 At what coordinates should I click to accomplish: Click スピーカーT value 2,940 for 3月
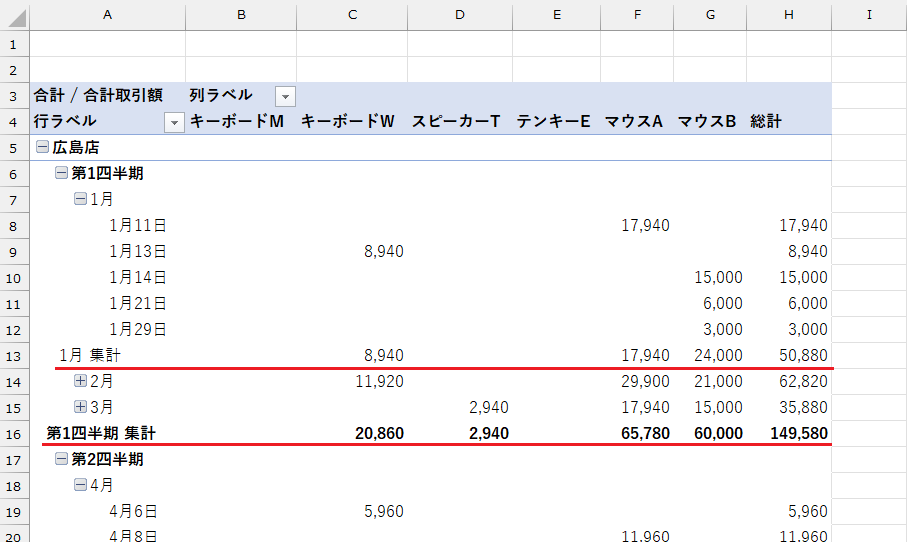click(489, 407)
